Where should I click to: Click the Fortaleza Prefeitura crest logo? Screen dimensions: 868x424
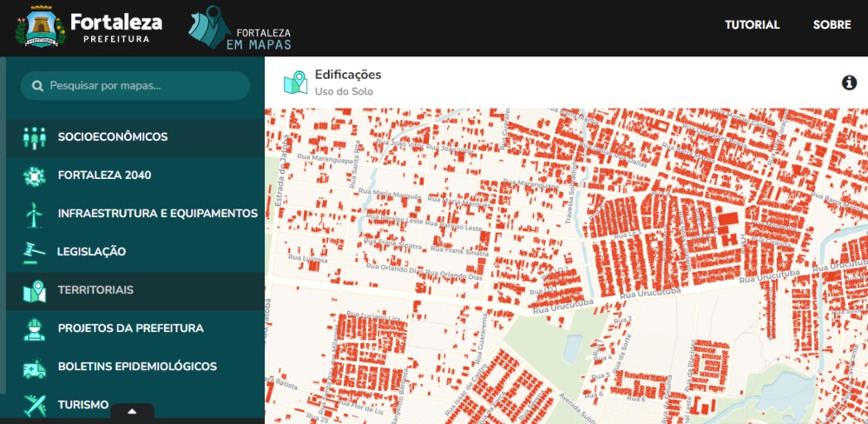[x=41, y=27]
